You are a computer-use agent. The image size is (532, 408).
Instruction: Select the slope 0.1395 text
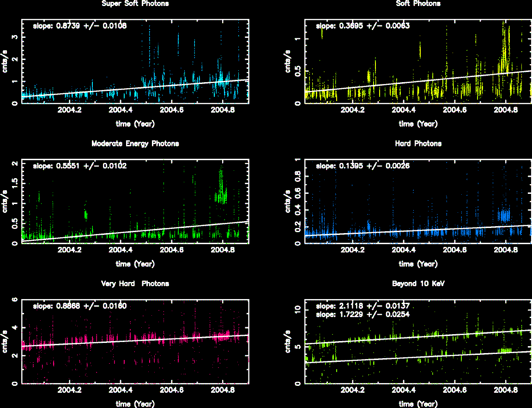tap(363, 166)
